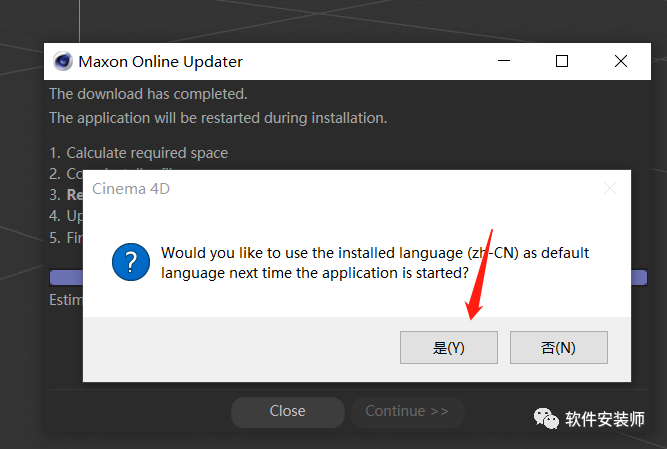Select the Maxon Online Updater title text

(x=160, y=62)
